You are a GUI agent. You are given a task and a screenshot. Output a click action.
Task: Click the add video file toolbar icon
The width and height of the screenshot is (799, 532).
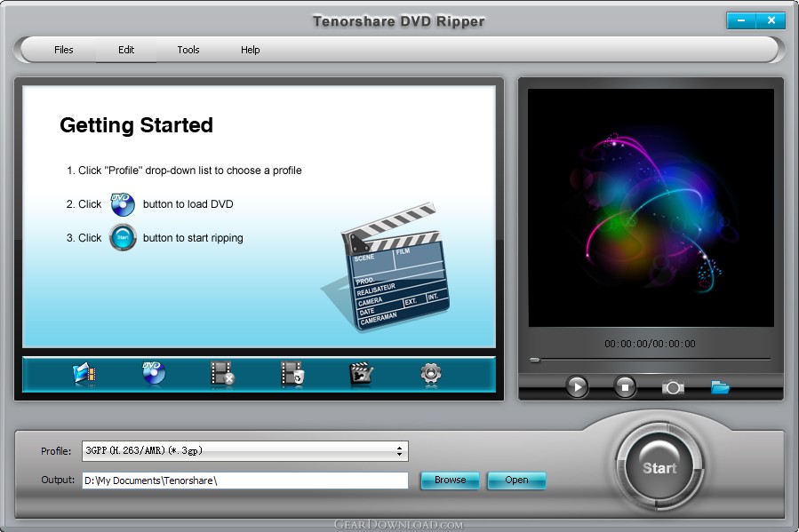click(x=84, y=374)
